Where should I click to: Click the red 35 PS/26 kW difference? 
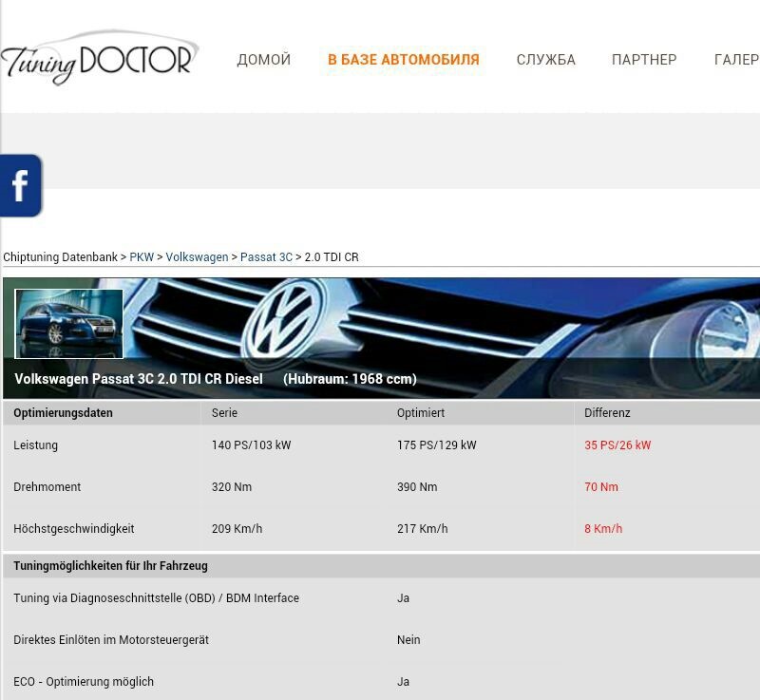[617, 445]
